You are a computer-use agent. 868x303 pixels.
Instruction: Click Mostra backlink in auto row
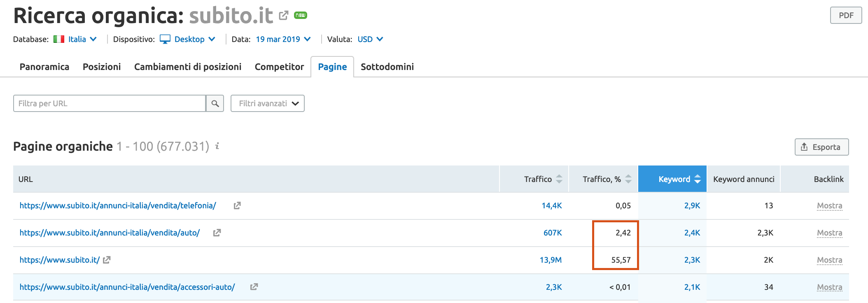click(829, 233)
